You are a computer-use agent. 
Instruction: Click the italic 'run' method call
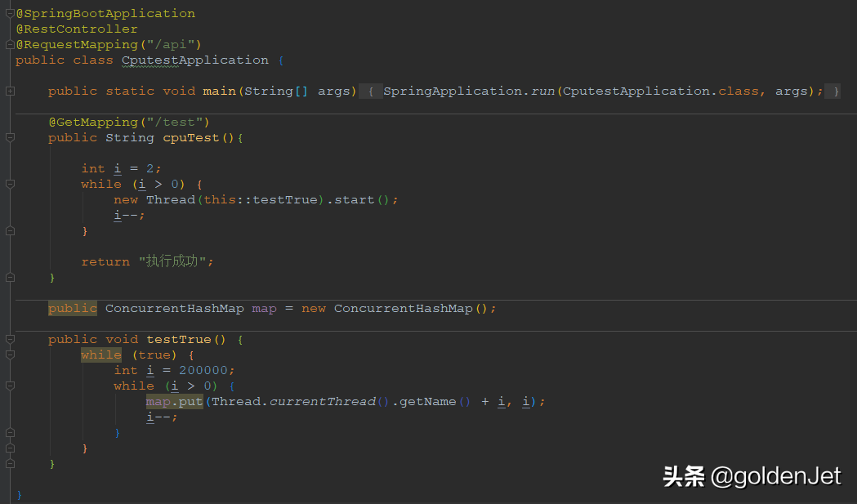[542, 91]
